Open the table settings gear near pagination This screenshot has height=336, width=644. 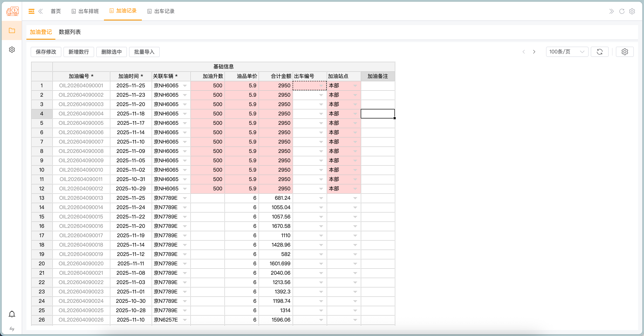click(625, 52)
